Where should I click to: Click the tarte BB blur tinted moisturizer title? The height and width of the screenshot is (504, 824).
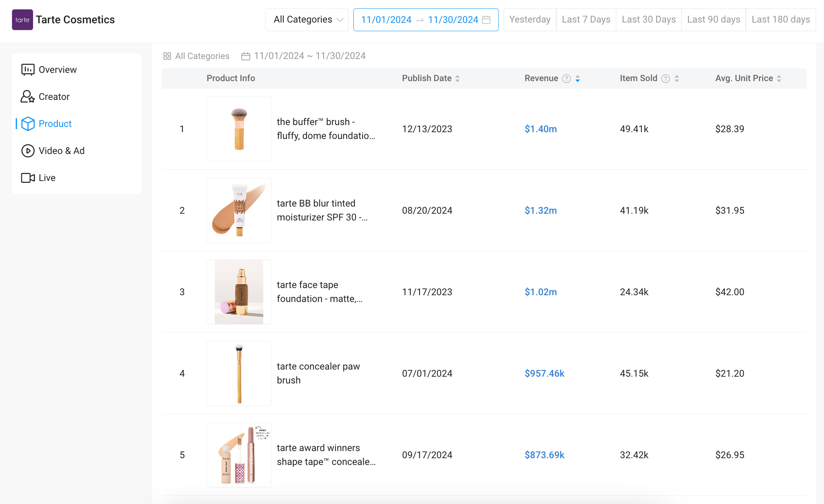pyautogui.click(x=322, y=210)
